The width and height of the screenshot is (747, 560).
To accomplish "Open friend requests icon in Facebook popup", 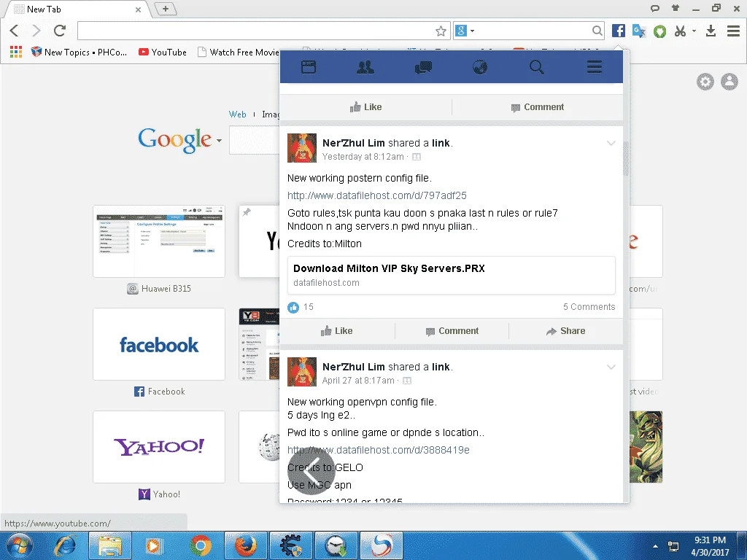I will [x=365, y=67].
